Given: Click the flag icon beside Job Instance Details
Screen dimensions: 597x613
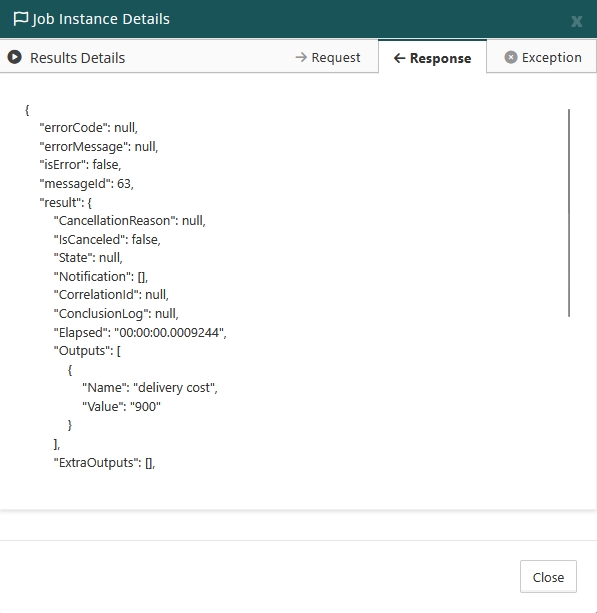Looking at the screenshot, I should coord(20,18).
